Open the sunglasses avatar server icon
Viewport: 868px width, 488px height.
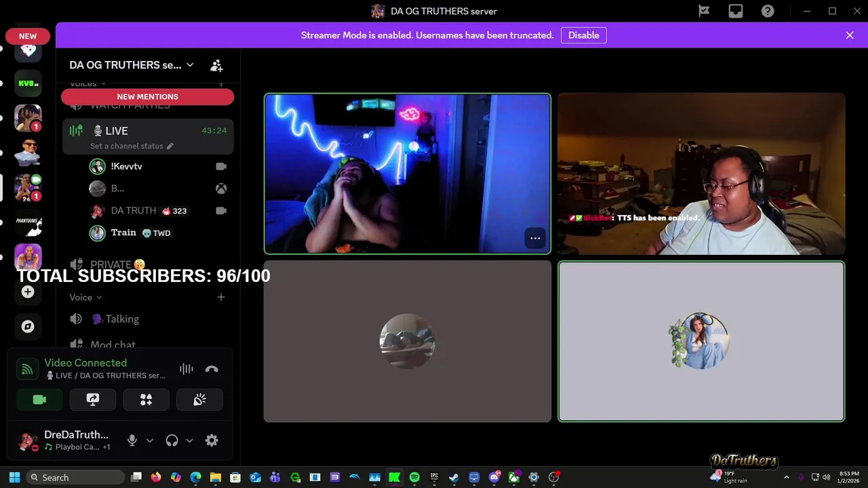coord(28,153)
